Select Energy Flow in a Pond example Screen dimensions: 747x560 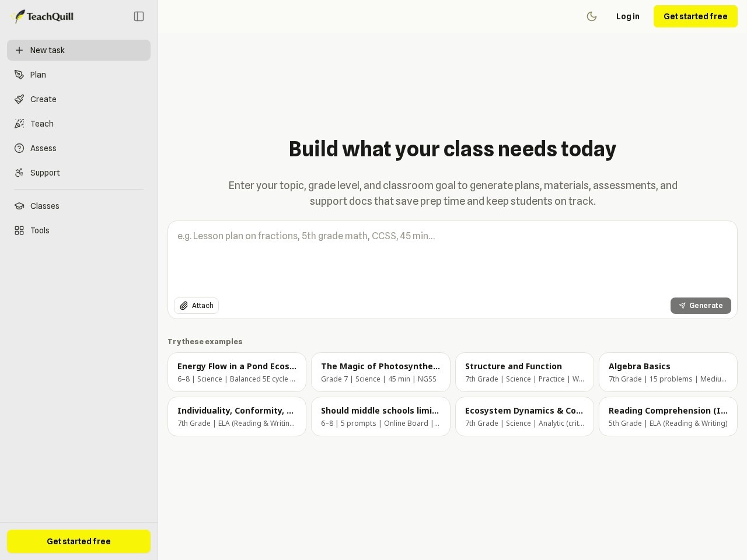(237, 372)
